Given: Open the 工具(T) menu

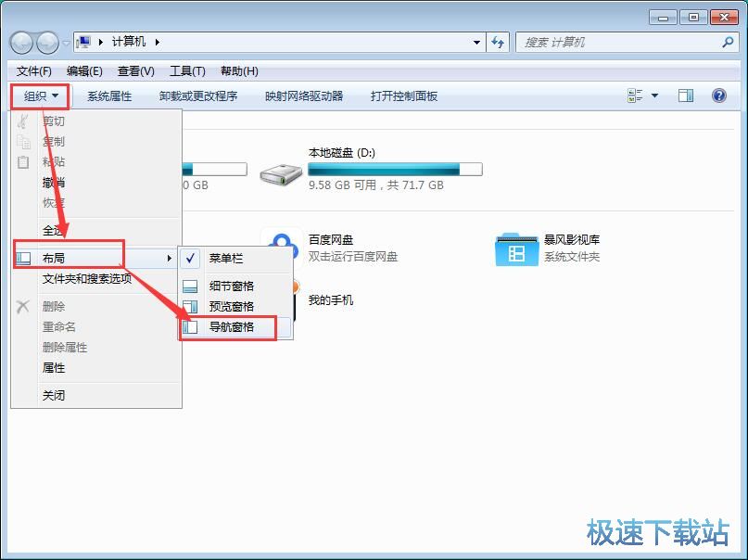Looking at the screenshot, I should (x=187, y=71).
